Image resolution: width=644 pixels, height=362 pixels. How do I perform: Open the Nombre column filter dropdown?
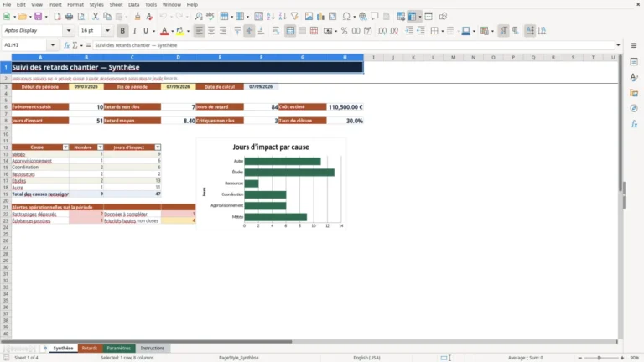pyautogui.click(x=100, y=147)
